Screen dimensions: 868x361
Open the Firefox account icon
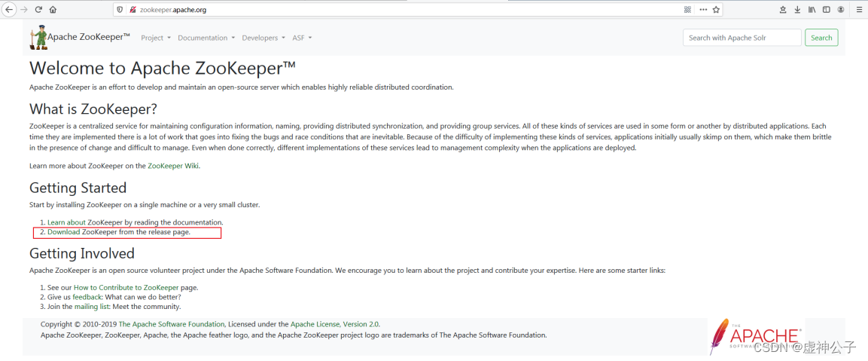tap(841, 10)
